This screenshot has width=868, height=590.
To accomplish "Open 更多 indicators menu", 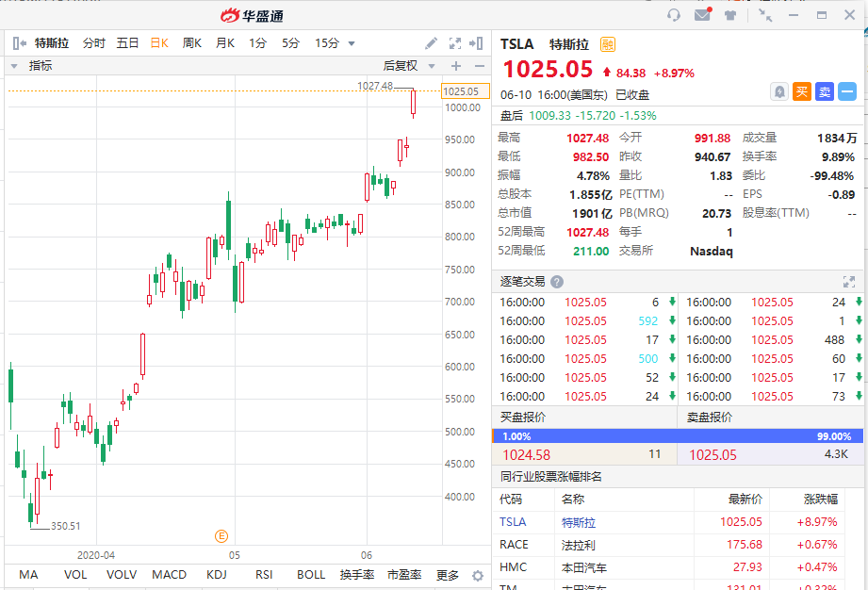I will click(x=448, y=575).
